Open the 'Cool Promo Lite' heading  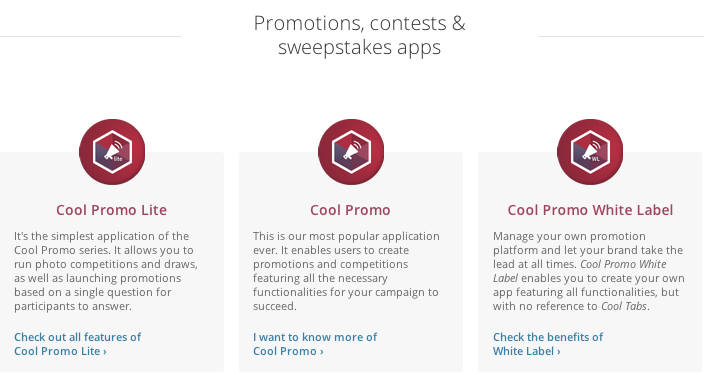coord(111,210)
